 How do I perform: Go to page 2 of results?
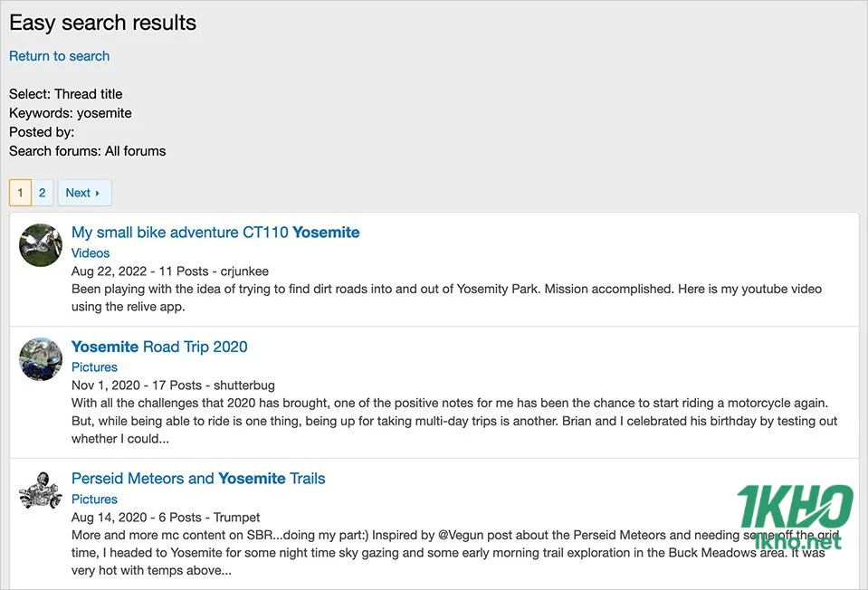pos(42,192)
